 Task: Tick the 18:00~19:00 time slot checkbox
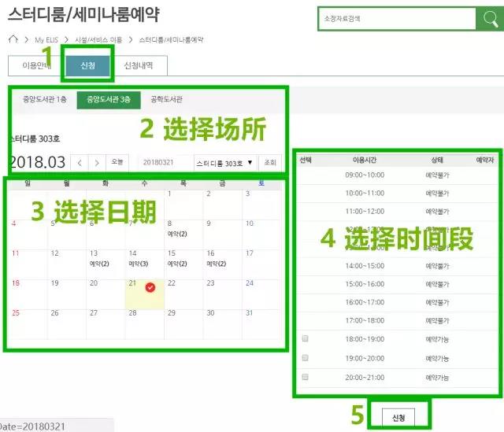coord(305,338)
